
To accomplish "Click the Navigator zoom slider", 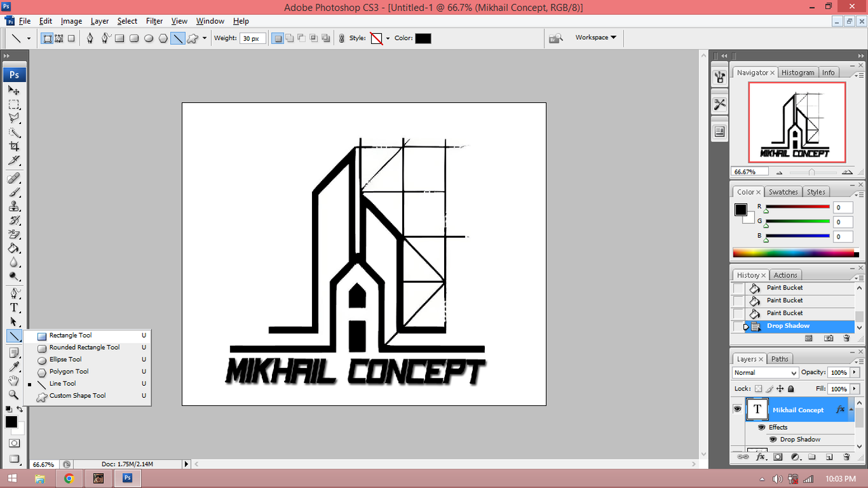I will tap(812, 172).
